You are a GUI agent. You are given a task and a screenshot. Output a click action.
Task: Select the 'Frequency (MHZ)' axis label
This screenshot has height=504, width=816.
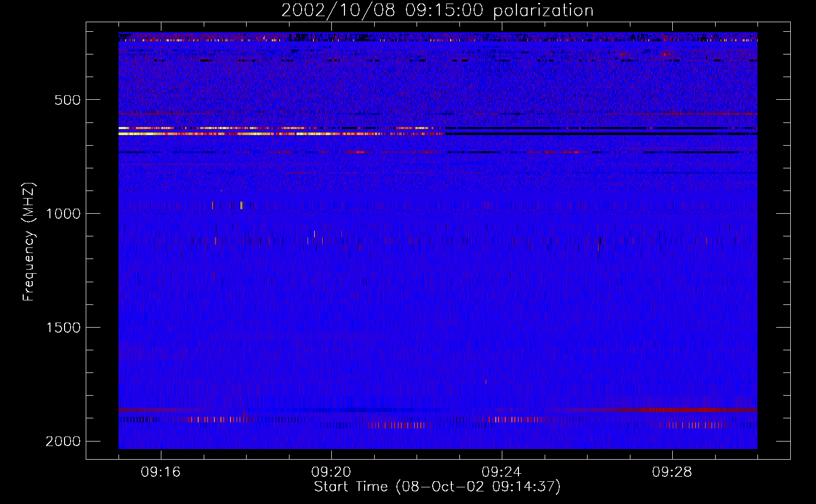[29, 242]
